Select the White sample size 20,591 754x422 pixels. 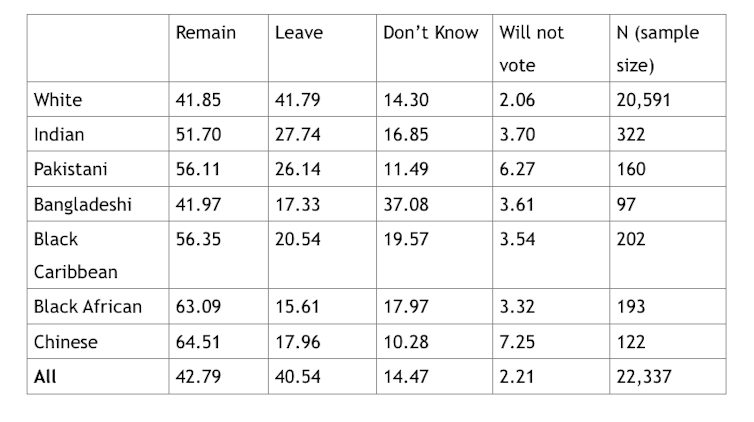[643, 100]
